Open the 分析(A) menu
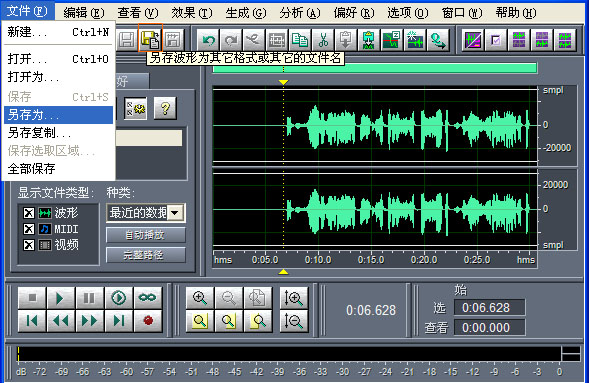The width and height of the screenshot is (589, 383). coord(300,13)
